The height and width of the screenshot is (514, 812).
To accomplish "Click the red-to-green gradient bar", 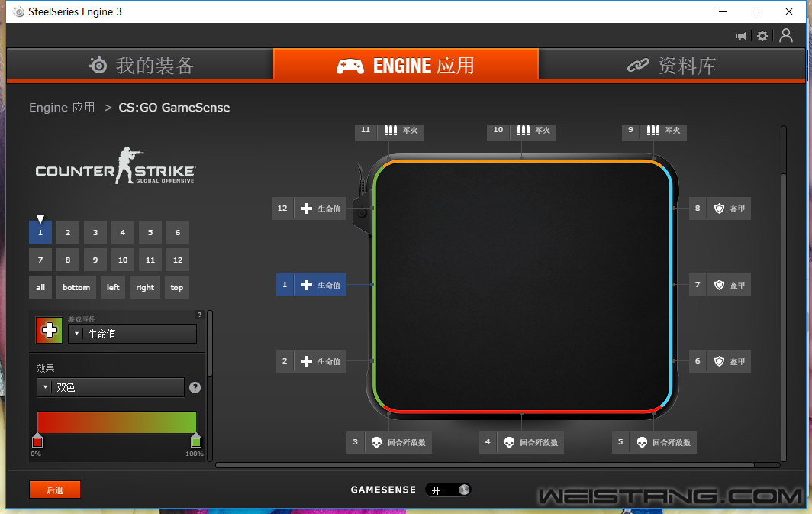I will [x=117, y=422].
